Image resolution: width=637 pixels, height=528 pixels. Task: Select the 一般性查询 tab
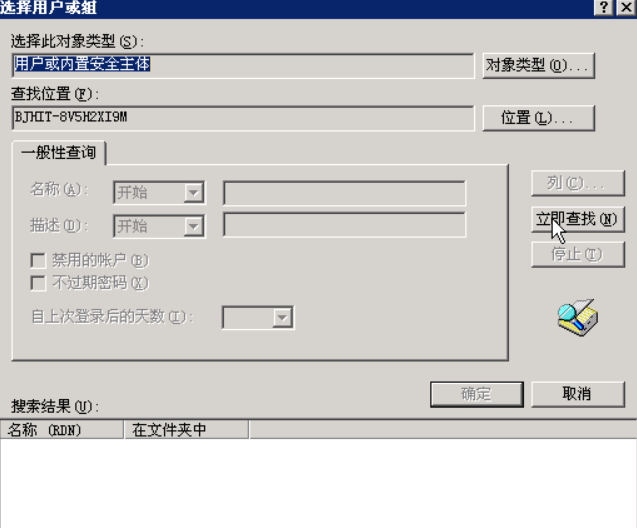tap(59, 153)
